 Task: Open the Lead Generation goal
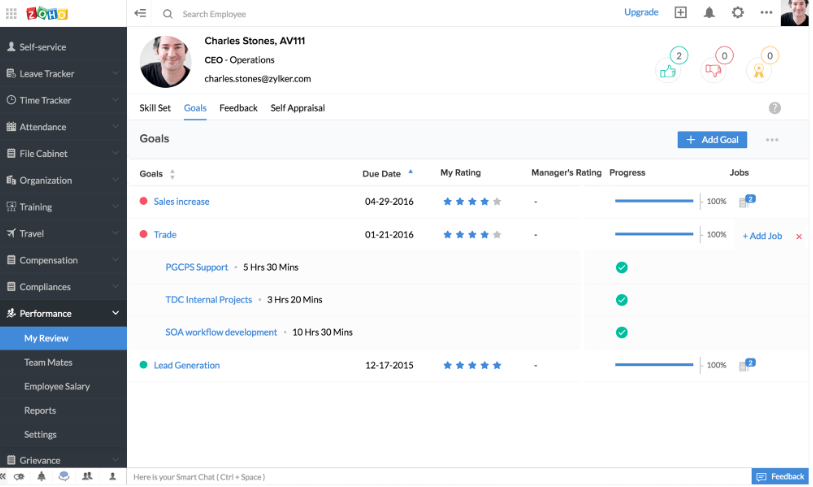tap(187, 365)
